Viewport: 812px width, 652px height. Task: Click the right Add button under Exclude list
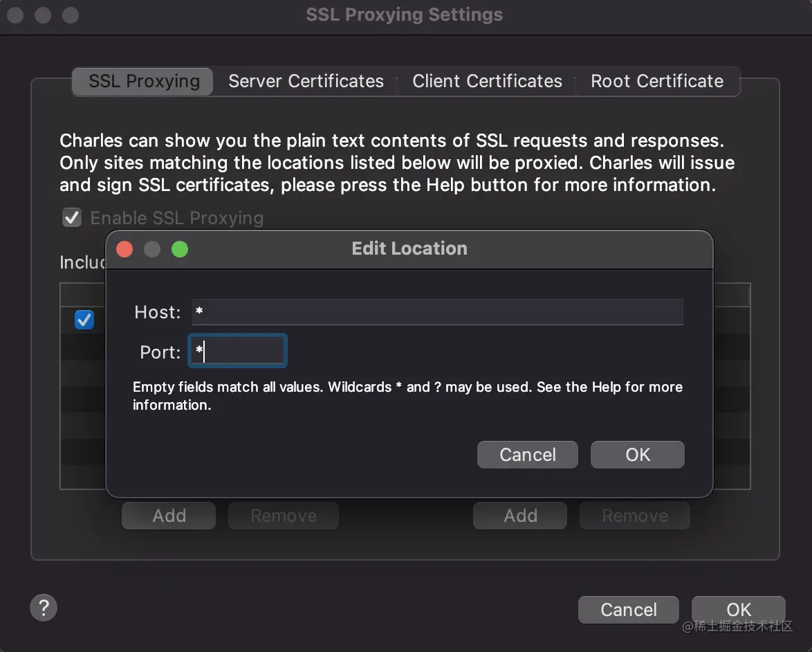[520, 516]
